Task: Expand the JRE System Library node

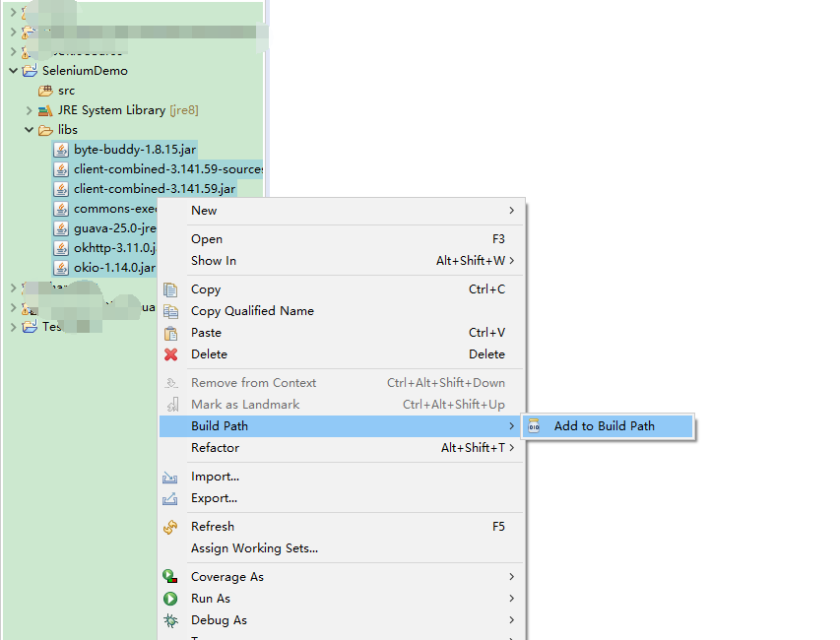Action: pyautogui.click(x=29, y=110)
